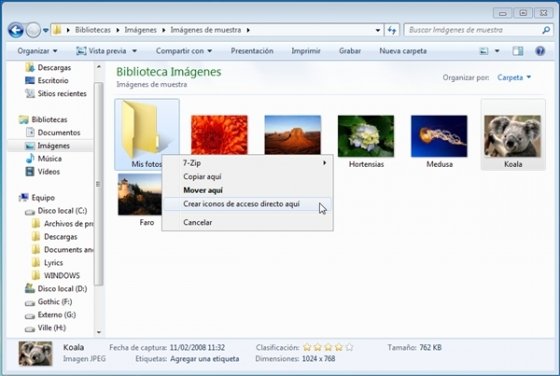Open the 7-Zip submenu in context menu
560x376 pixels.
pyautogui.click(x=247, y=163)
